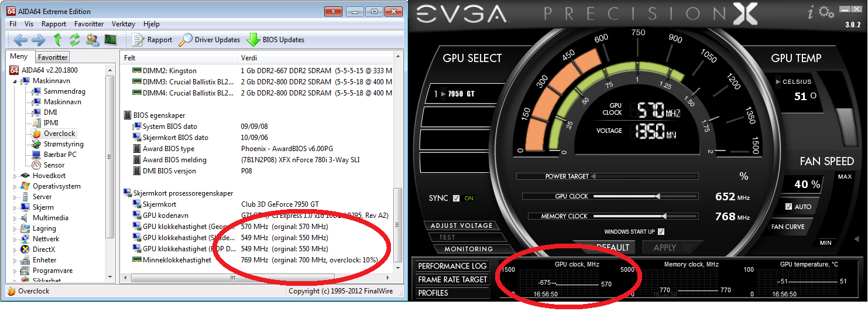Expand the Nettverk tree node
Image resolution: width=868 pixels, height=311 pixels.
[x=16, y=239]
